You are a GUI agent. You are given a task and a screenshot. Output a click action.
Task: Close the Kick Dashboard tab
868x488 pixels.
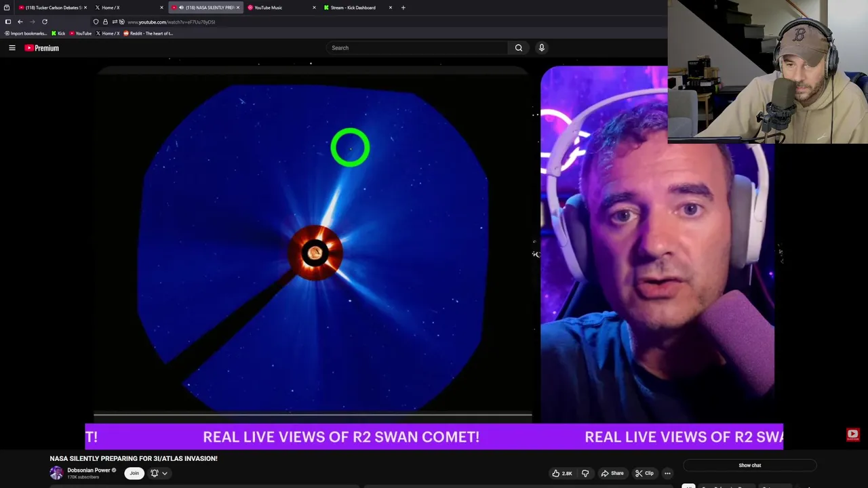click(391, 7)
